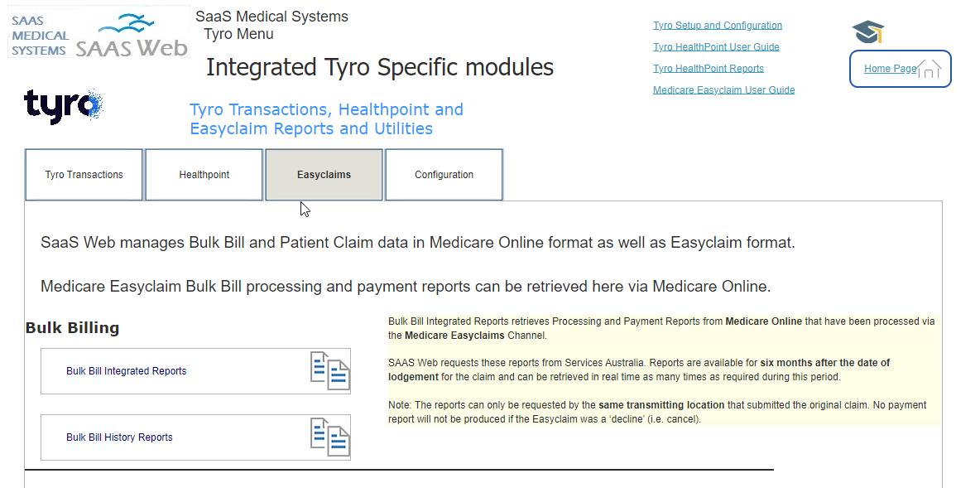This screenshot has width=980, height=488.
Task: Click the bold 'Medicare Easyclaims' text in description
Action: (454, 336)
